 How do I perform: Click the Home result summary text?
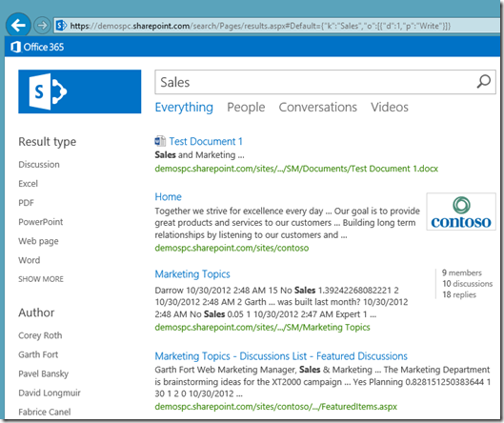click(x=288, y=223)
